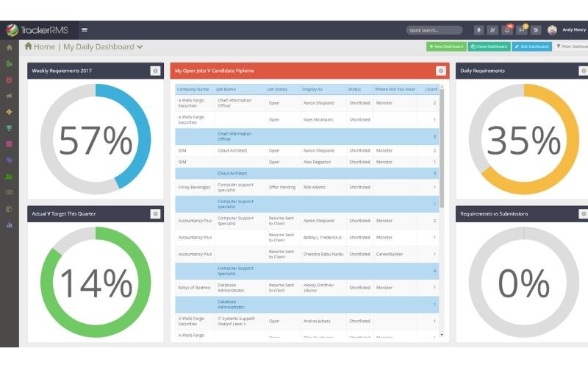
Task: Click the microphone icon in top bar
Action: pyautogui.click(x=478, y=30)
